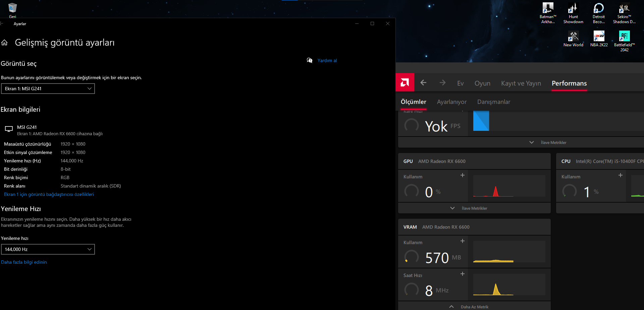Click Standart dinamik aralık (SDR) value
644x310 pixels.
coord(91,186)
